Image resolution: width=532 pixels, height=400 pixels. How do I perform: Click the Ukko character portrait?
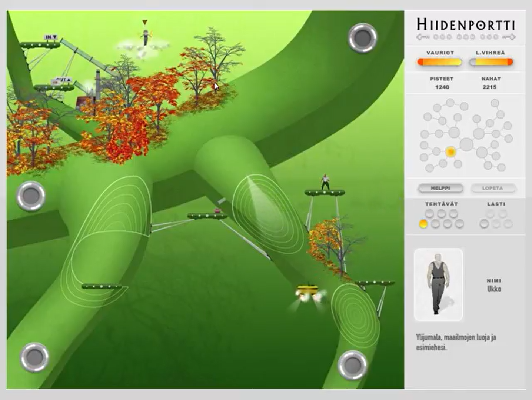(438, 284)
